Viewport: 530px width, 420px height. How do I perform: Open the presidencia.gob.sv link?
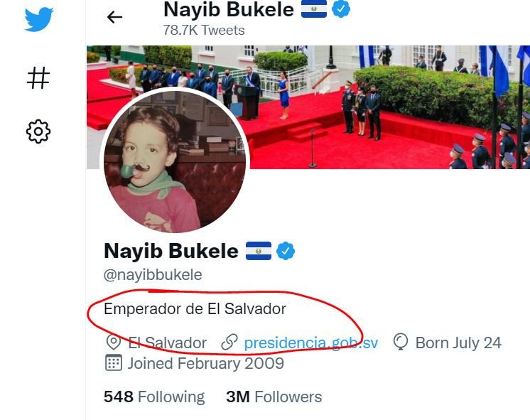(x=311, y=343)
